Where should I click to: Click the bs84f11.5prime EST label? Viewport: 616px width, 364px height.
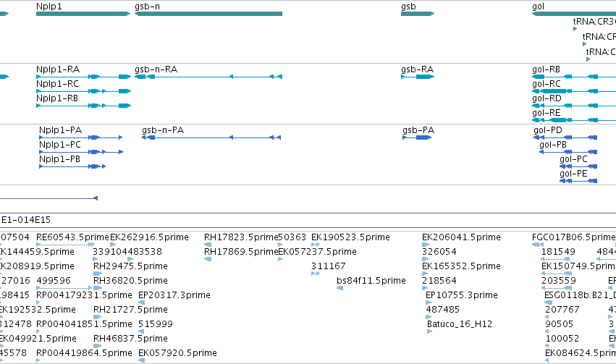click(371, 281)
